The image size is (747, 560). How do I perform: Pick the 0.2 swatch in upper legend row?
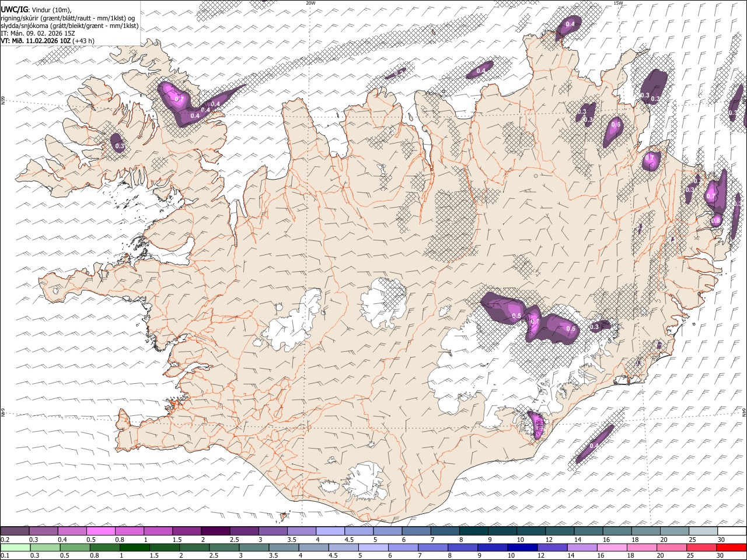coord(15,531)
